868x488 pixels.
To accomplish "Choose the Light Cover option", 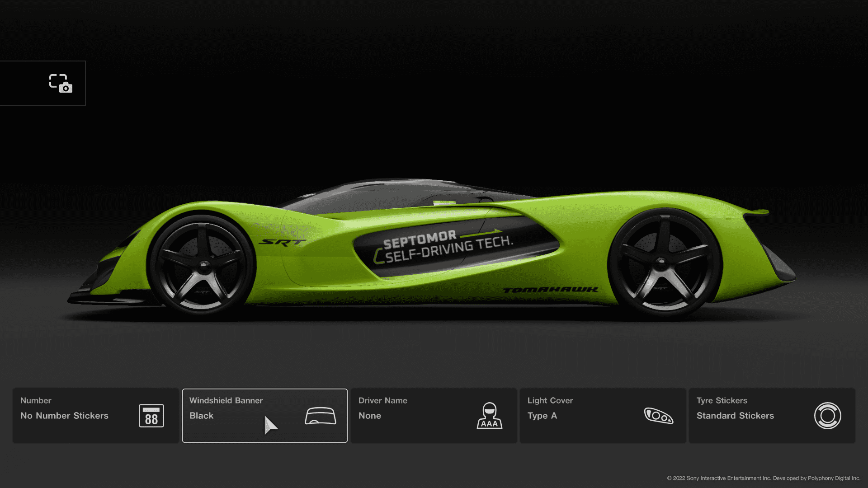I will [x=550, y=401].
